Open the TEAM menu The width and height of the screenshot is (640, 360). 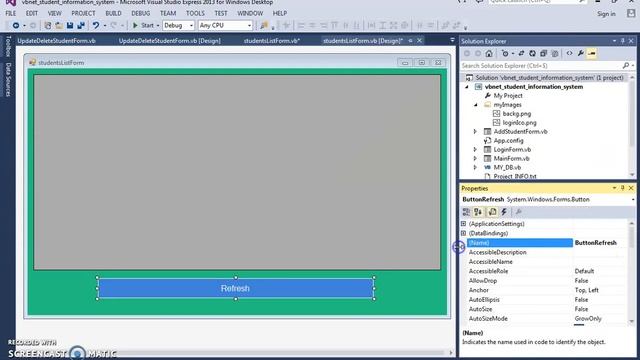click(x=168, y=13)
